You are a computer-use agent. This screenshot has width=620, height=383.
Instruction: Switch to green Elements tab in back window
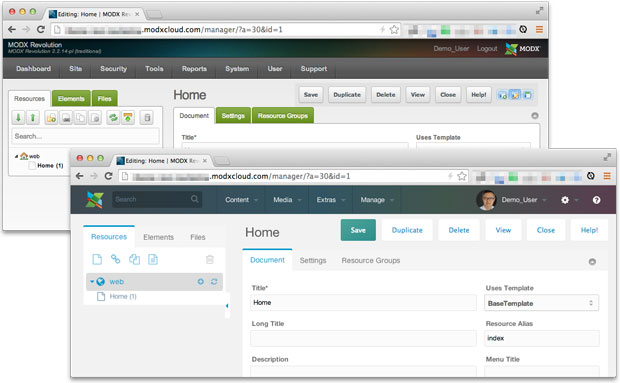(x=71, y=98)
